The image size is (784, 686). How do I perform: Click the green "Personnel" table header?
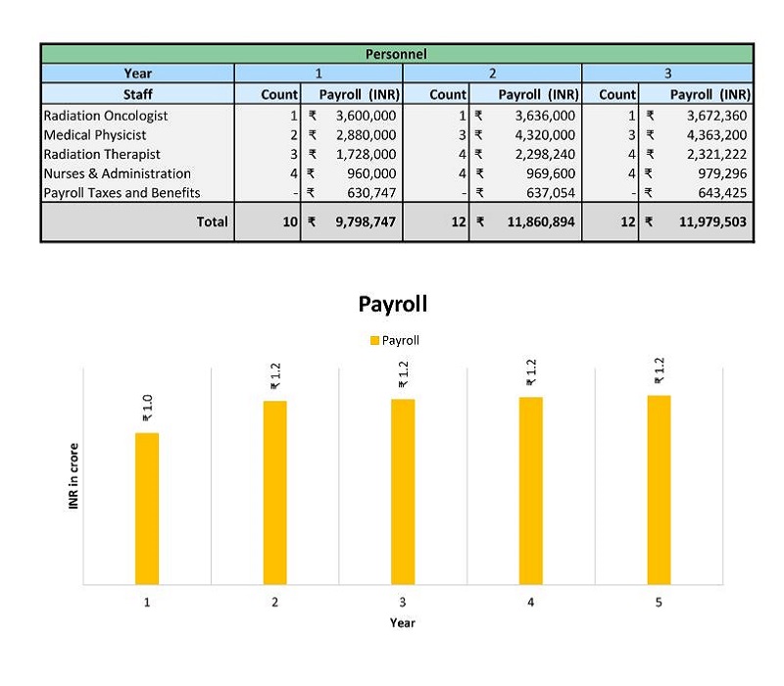click(396, 54)
